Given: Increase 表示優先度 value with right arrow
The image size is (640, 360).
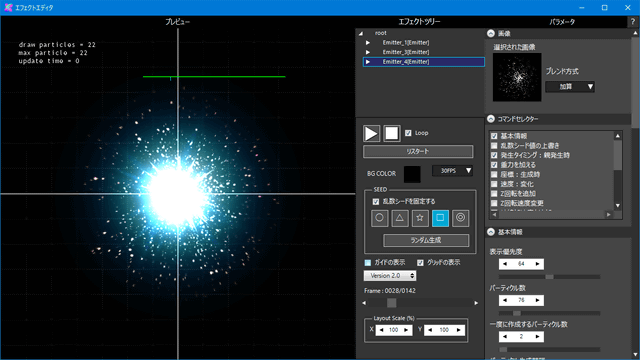Looking at the screenshot, I should tap(538, 264).
